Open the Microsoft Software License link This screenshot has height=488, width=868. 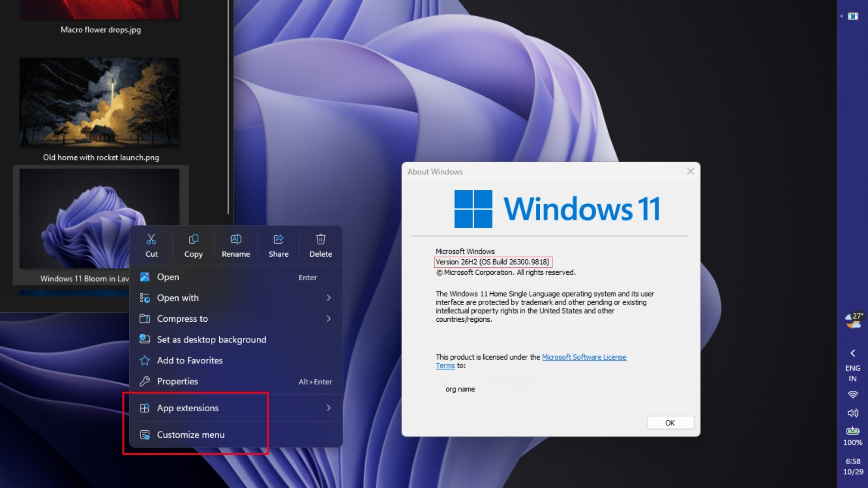pyautogui.click(x=584, y=357)
